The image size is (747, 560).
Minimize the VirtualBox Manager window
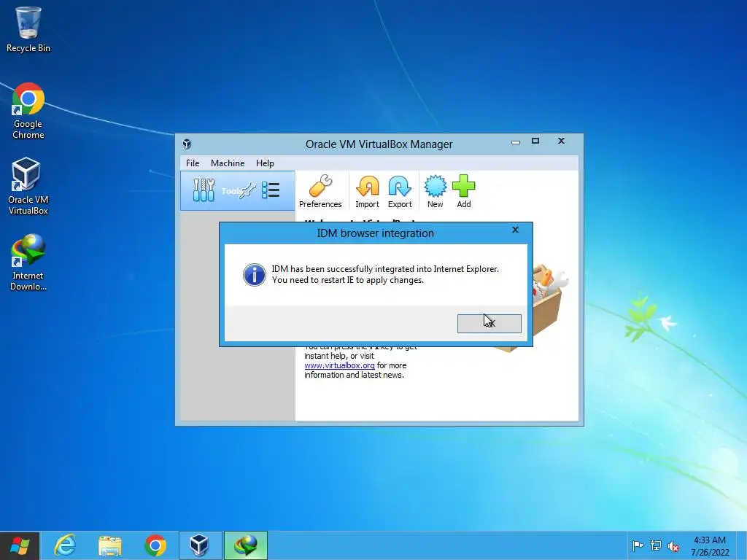[516, 142]
